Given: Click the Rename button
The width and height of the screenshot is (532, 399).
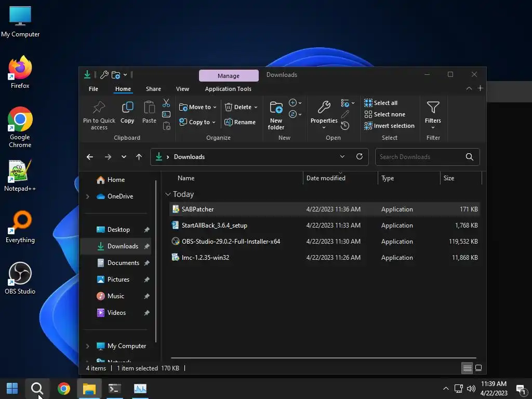Looking at the screenshot, I should click(x=240, y=122).
